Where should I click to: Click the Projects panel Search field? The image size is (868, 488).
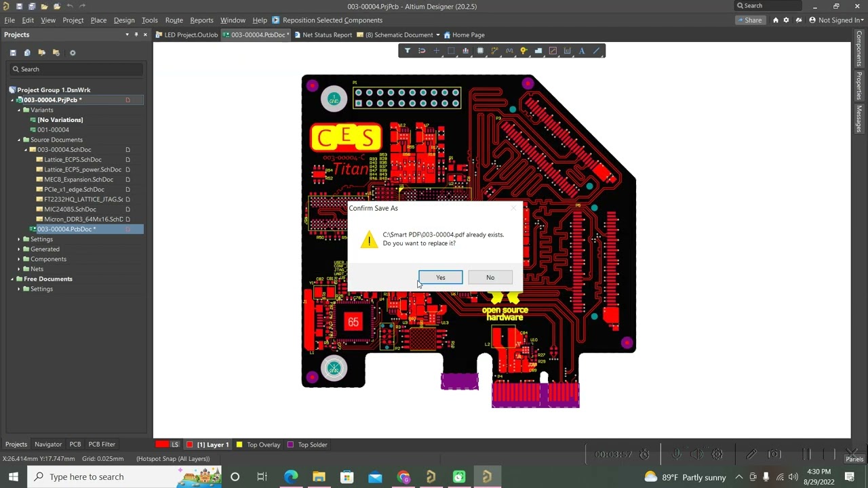[76, 69]
